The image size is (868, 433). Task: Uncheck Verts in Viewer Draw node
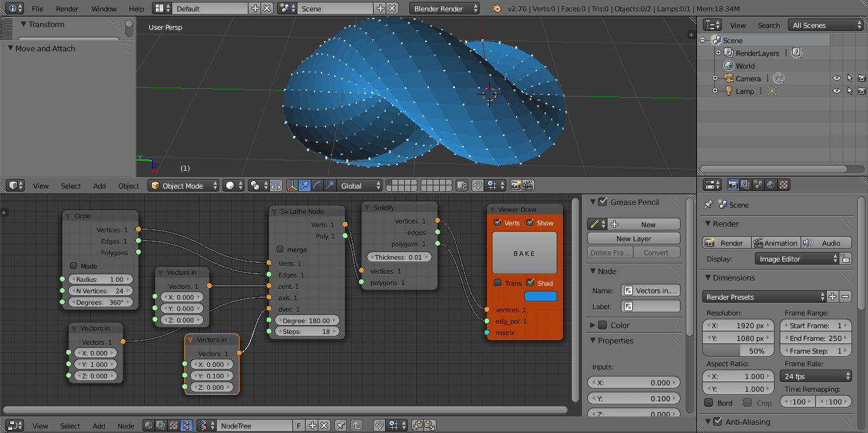[498, 223]
